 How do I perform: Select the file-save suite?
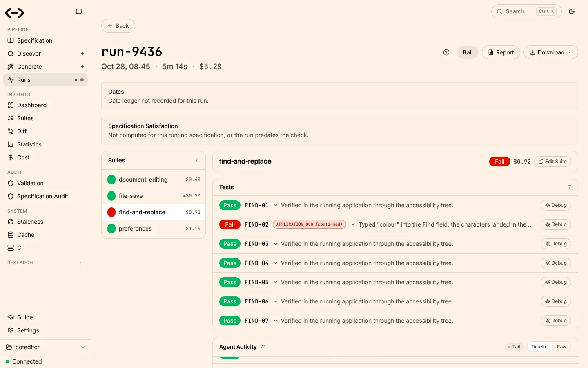coord(154,196)
